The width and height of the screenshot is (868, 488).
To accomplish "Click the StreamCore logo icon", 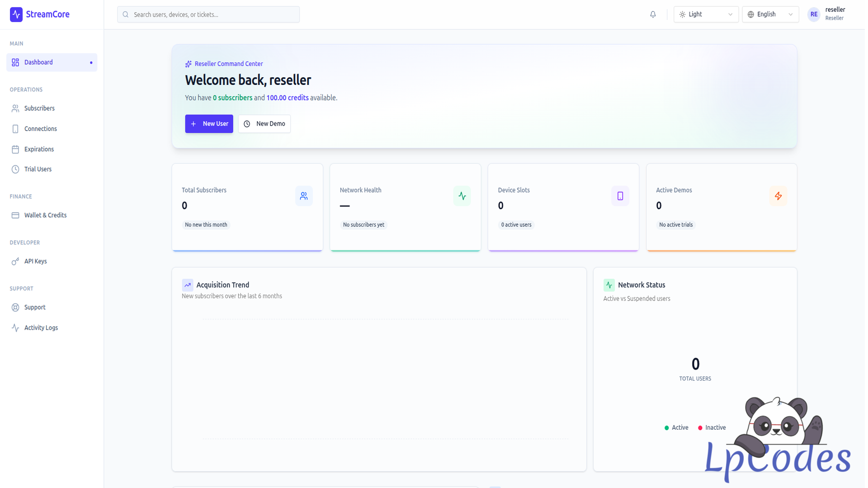I will 16,14.
